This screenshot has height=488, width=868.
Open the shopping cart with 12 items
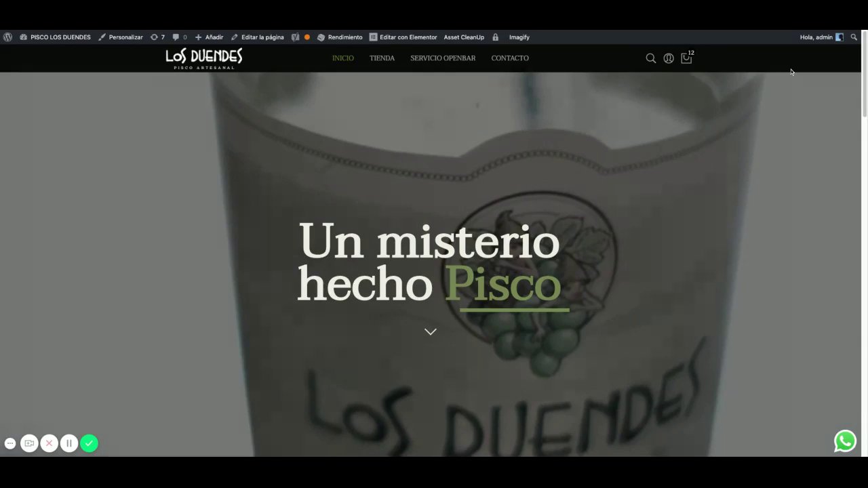point(687,58)
